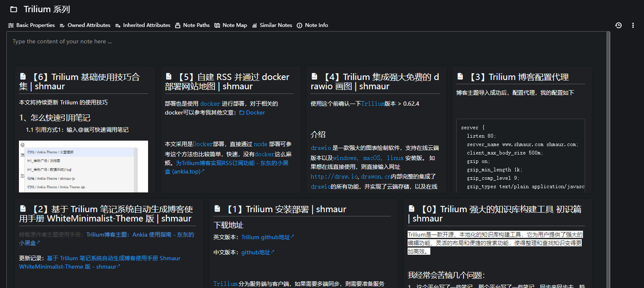This screenshot has width=644, height=288.
Task: Click the note icon of 【0】Trilium 初识篇 card
Action: 411,209
